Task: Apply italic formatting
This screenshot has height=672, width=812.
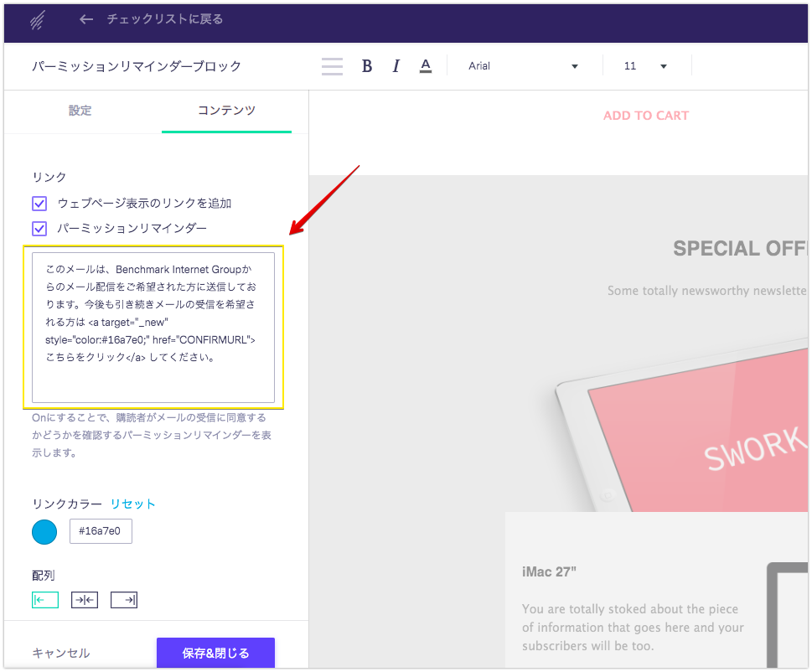Action: click(396, 65)
